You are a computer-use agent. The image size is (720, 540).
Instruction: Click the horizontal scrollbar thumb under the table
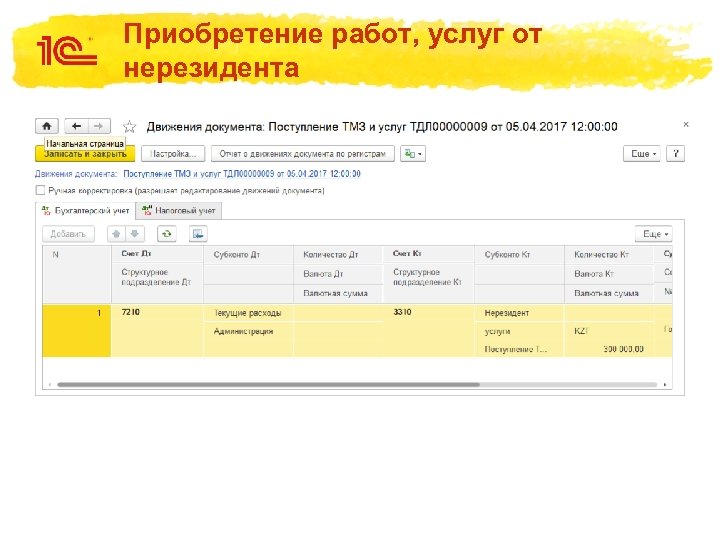click(x=269, y=384)
